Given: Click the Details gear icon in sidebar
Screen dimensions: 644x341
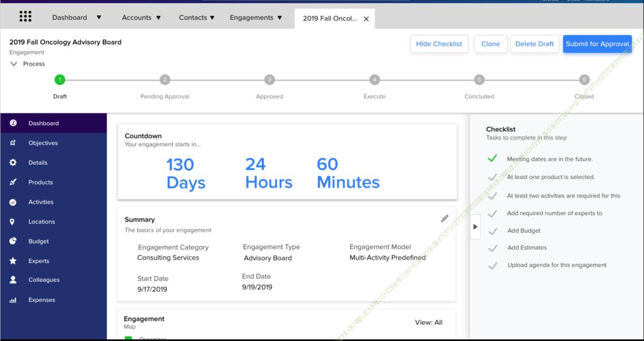Looking at the screenshot, I should [13, 163].
